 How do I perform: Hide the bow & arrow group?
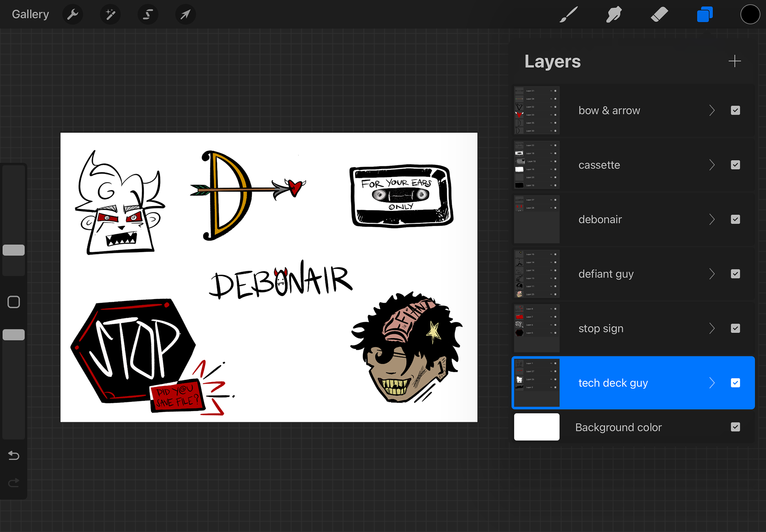[735, 110]
